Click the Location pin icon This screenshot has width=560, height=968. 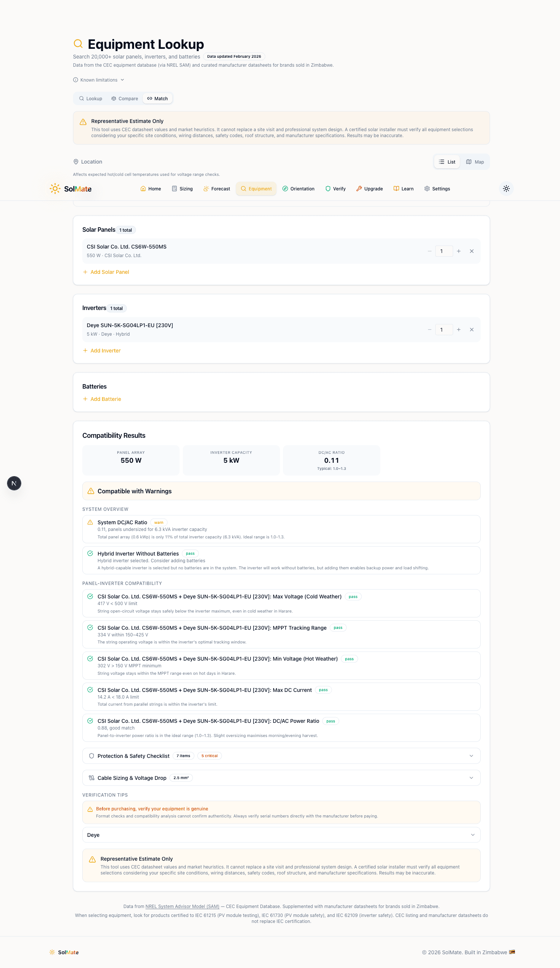76,162
